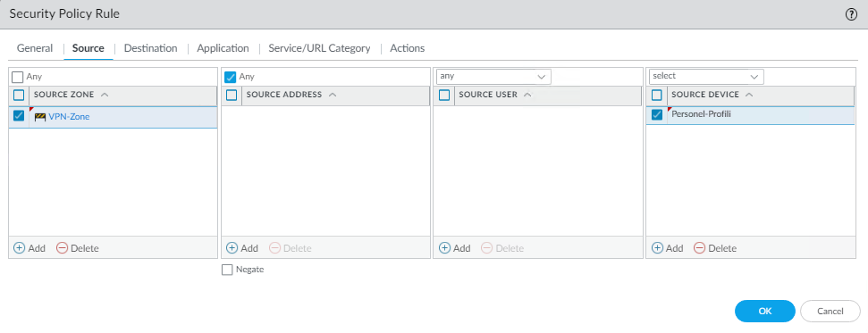
Task: Click the plus icon to add source address
Action: pyautogui.click(x=232, y=248)
